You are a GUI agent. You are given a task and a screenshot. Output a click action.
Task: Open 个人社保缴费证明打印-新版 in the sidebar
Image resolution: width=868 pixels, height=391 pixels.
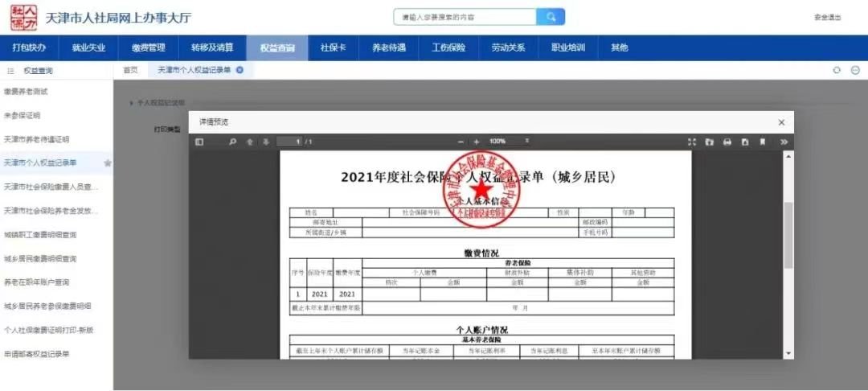[49, 330]
